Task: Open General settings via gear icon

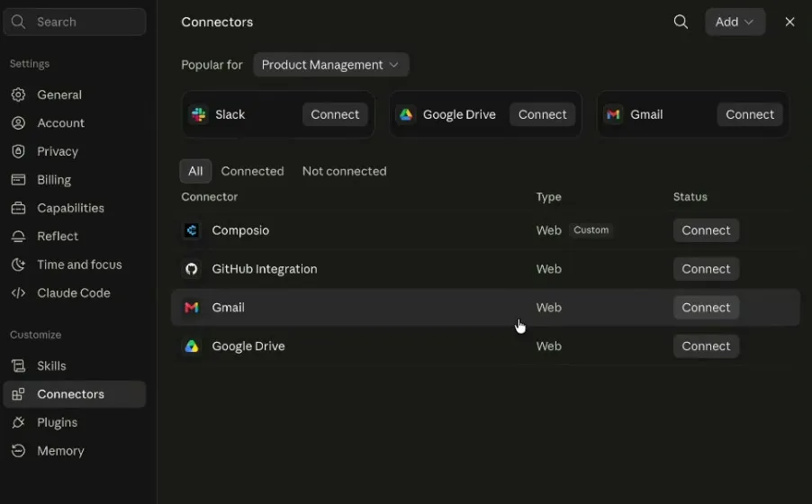Action: coord(18,94)
